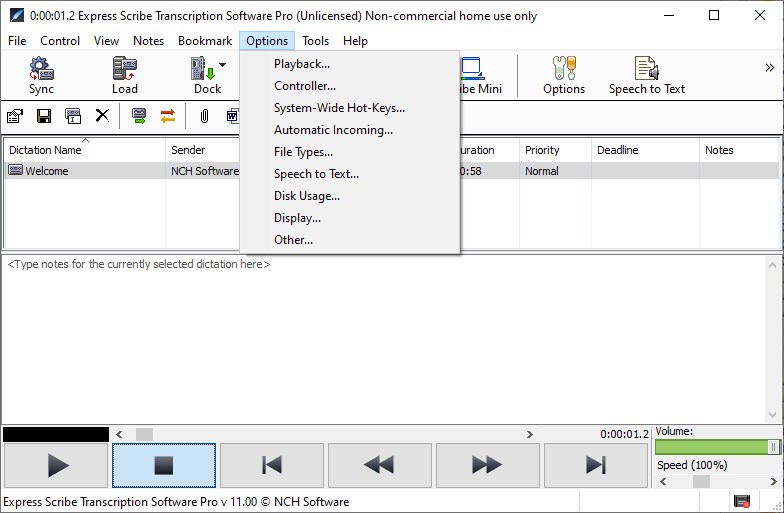784x513 pixels.
Task: Sort by Sender column header
Action: point(202,150)
